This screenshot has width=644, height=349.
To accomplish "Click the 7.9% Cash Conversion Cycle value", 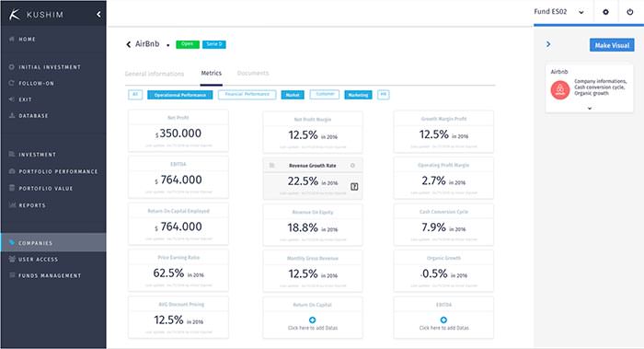I will (433, 227).
